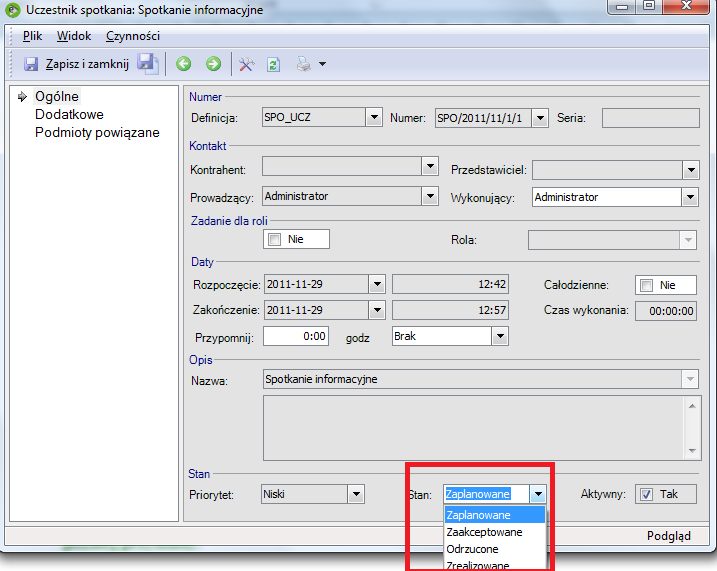The width and height of the screenshot is (717, 571).
Task: Select Podmioty powiązane section
Action: click(97, 133)
